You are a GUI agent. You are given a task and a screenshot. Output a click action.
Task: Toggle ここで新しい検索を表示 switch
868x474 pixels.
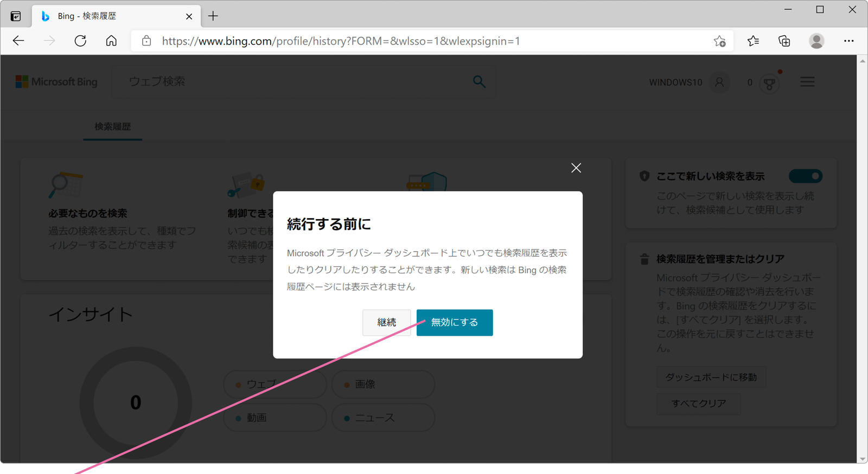point(806,176)
